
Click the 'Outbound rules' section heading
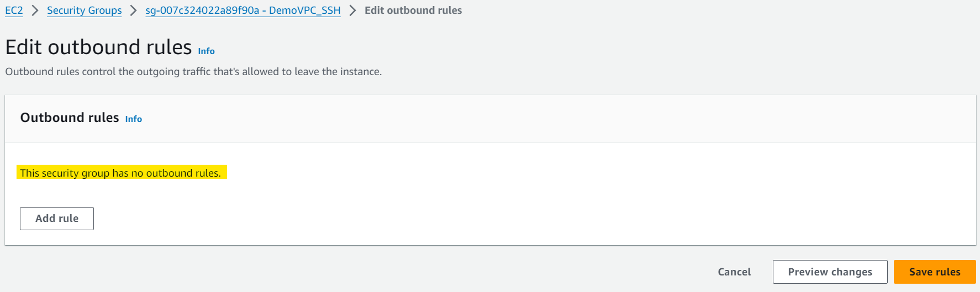(70, 118)
